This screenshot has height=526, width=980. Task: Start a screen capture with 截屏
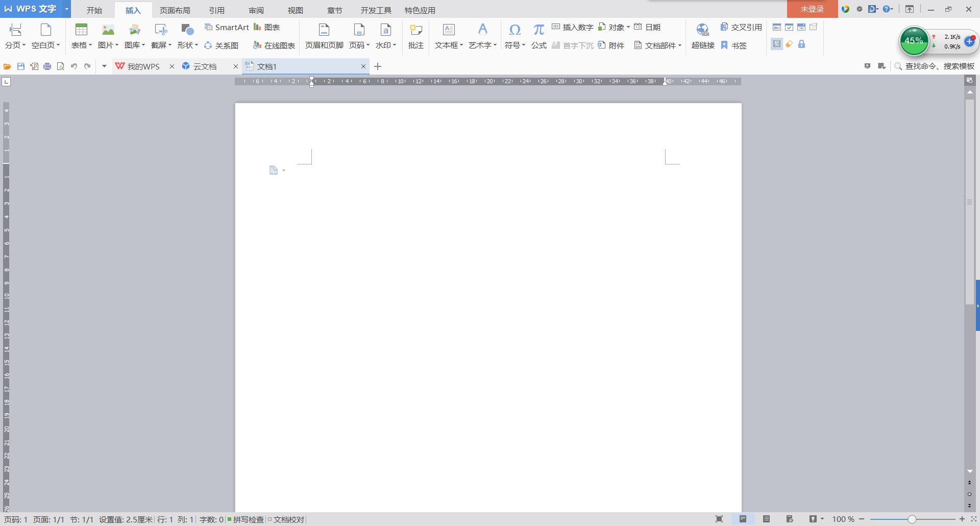(x=161, y=30)
